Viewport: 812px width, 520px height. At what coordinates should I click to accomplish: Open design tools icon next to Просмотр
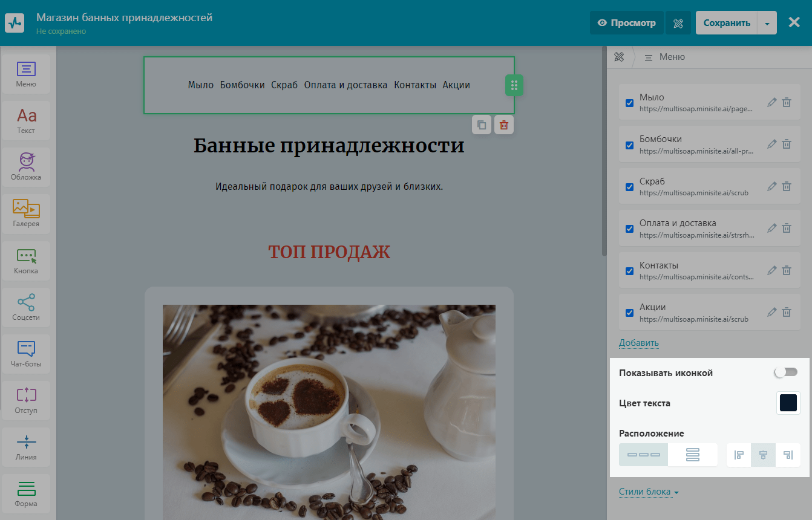678,23
